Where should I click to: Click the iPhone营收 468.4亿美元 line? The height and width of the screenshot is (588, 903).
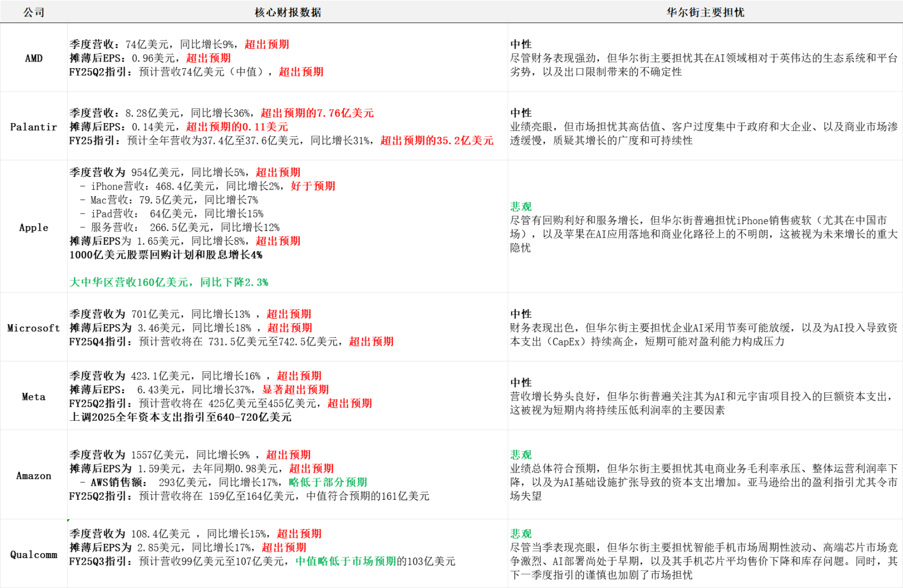(x=208, y=186)
